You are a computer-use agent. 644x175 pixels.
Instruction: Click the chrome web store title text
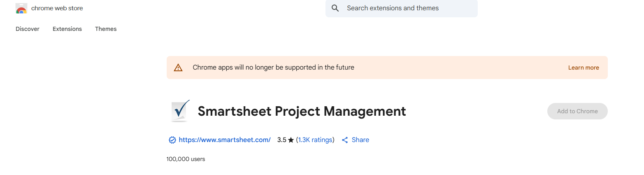(57, 8)
